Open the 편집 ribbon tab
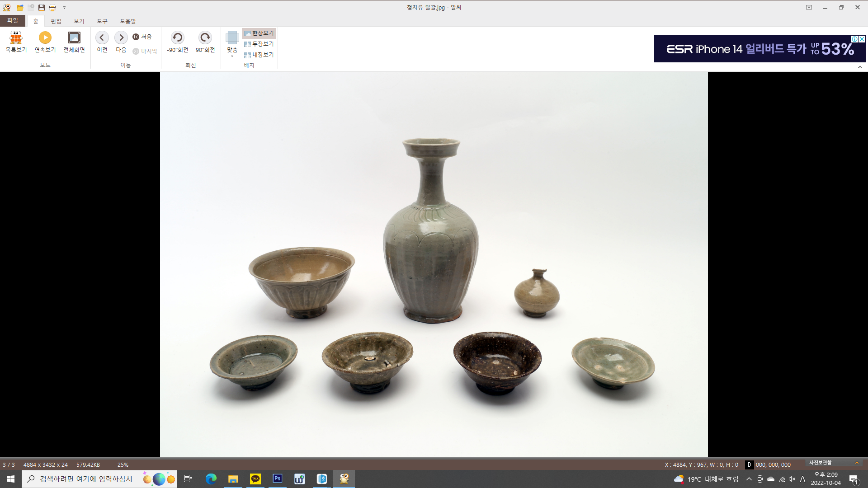The width and height of the screenshot is (868, 488). [56, 21]
